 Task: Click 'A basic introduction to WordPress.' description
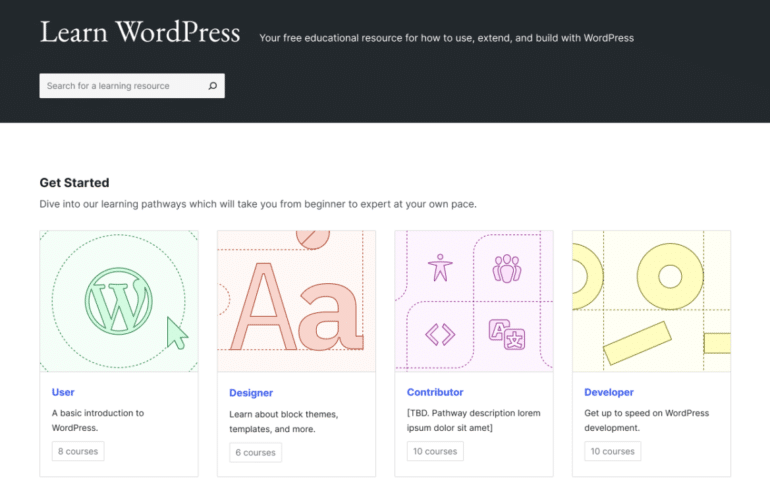98,420
